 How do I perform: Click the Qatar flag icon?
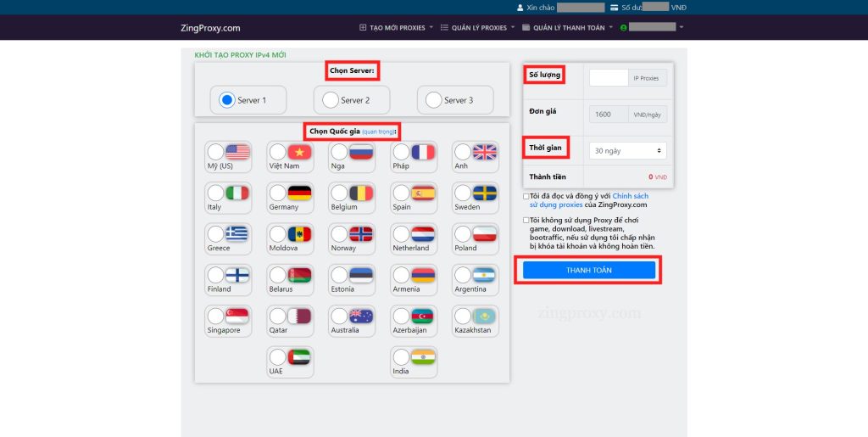tap(299, 316)
